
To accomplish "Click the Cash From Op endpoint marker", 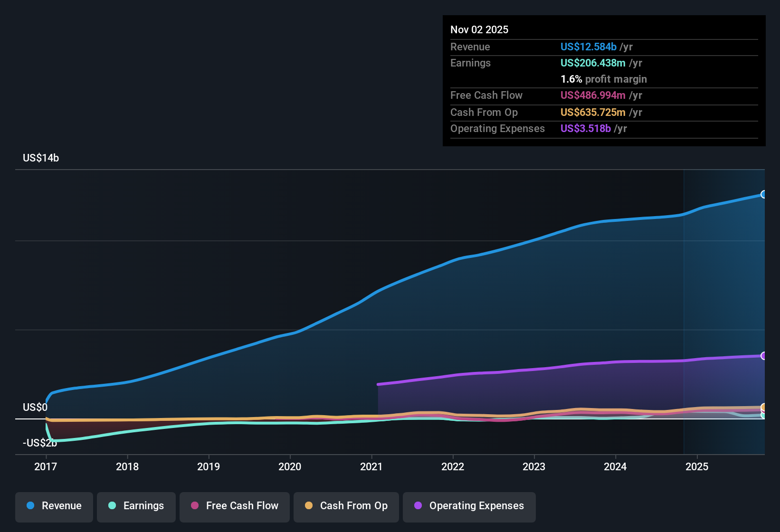I will [764, 408].
